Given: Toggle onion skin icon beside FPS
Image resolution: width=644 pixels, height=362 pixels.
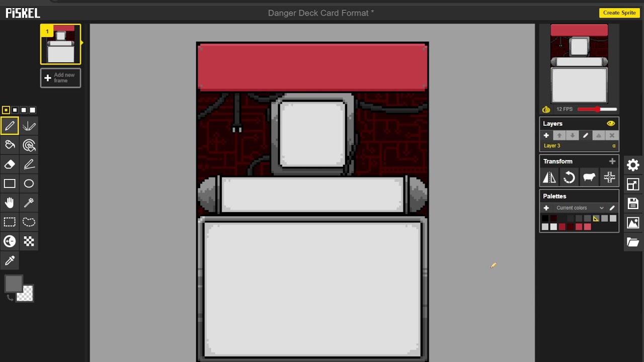Looking at the screenshot, I should [546, 109].
